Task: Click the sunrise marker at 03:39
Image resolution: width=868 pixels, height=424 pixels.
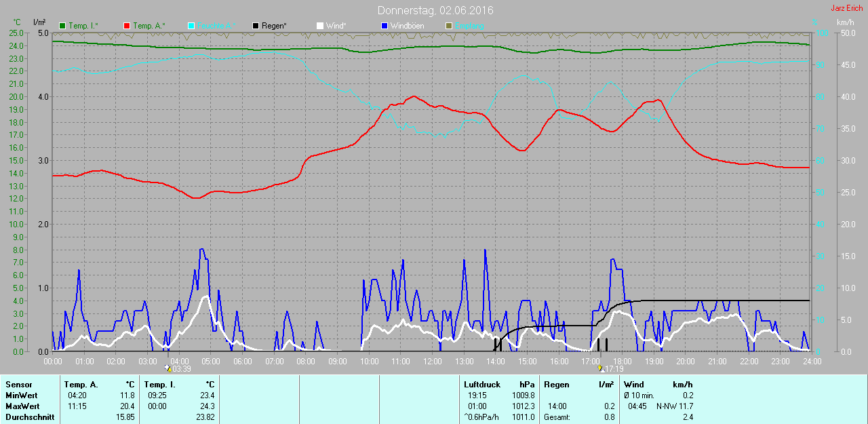Action: pos(169,368)
